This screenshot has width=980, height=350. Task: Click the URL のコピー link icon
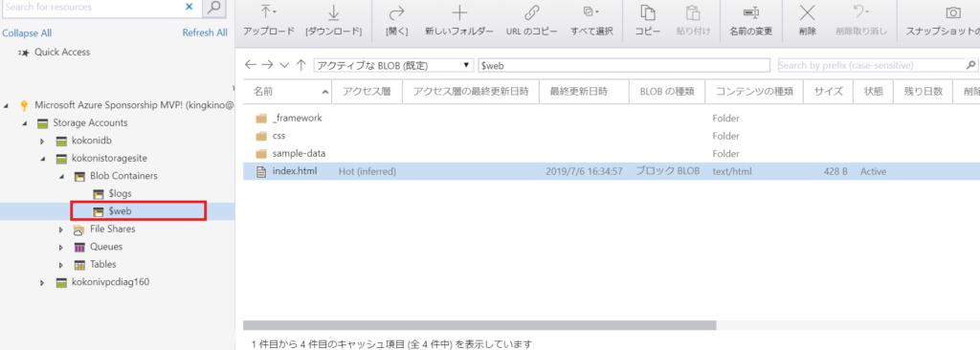pyautogui.click(x=531, y=12)
